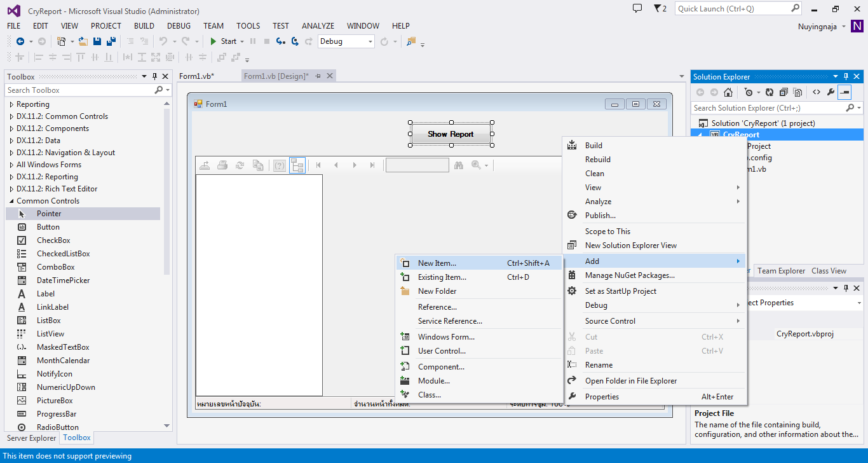
Task: Click the page number box in the report viewer
Action: (x=417, y=165)
